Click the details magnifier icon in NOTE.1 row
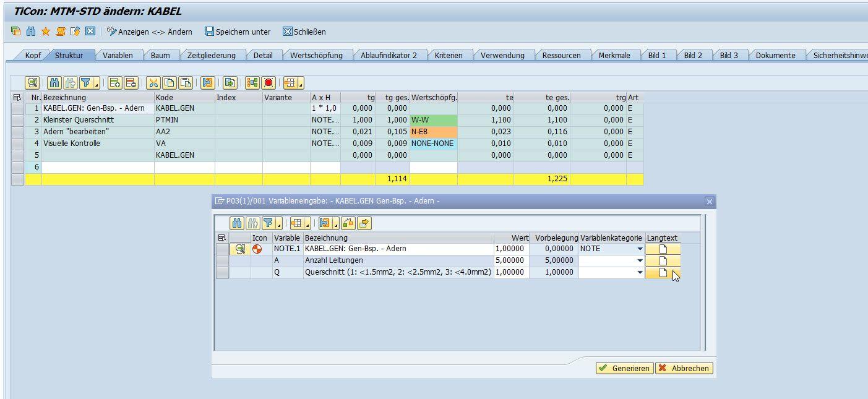 (240, 249)
